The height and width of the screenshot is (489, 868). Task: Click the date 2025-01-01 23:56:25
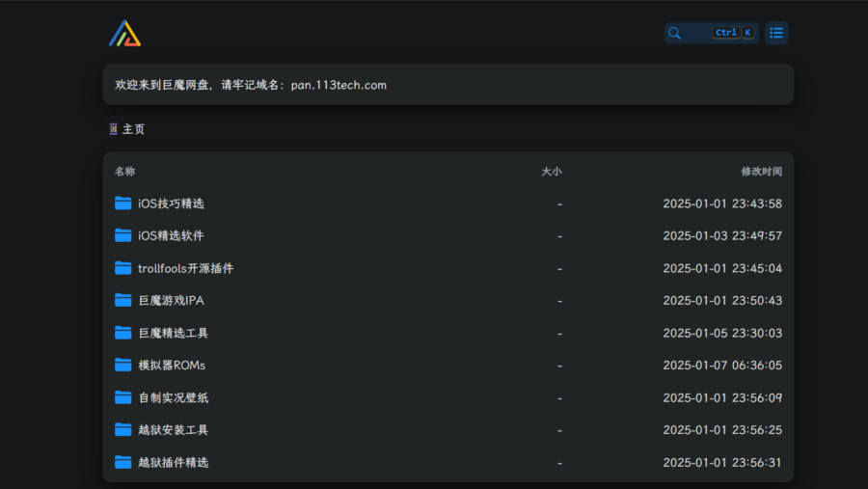pyautogui.click(x=722, y=430)
